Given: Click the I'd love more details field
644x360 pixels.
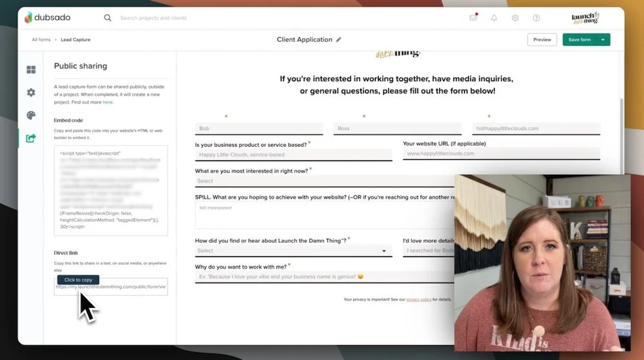Looking at the screenshot, I should [428, 251].
